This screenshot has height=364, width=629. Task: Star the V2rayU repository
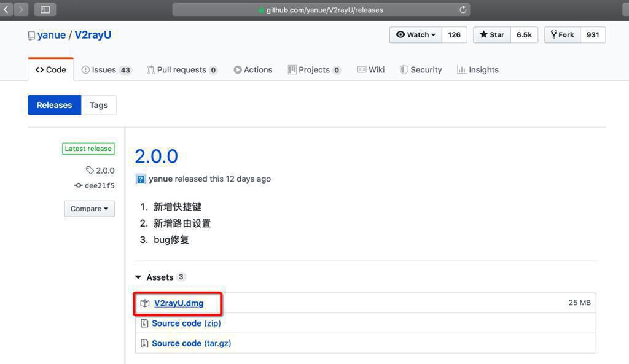tap(492, 35)
